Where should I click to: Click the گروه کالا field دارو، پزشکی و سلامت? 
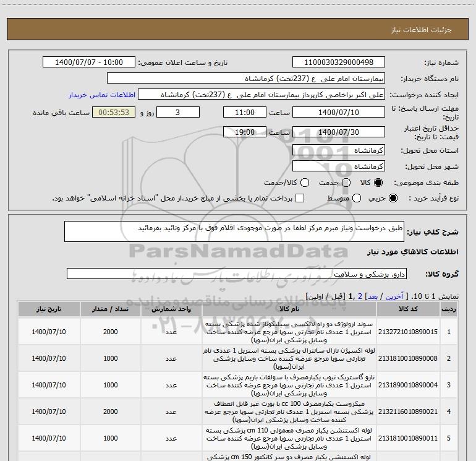coord(237,274)
